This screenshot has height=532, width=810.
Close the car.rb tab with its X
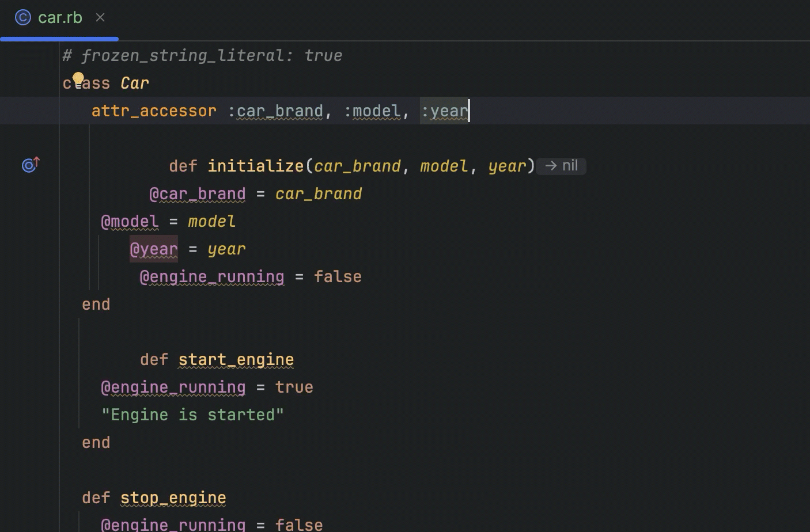[x=100, y=17]
